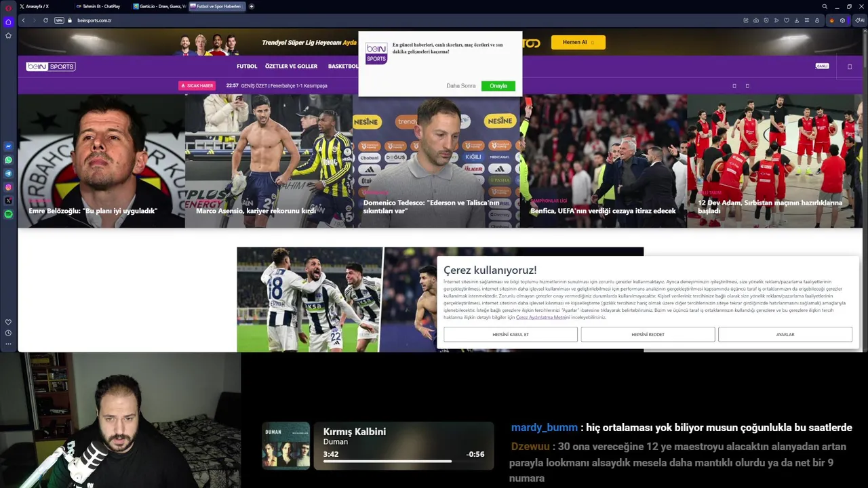The image size is (868, 488).
Task: Toggle the VPN badge in address bar
Action: [x=59, y=20]
